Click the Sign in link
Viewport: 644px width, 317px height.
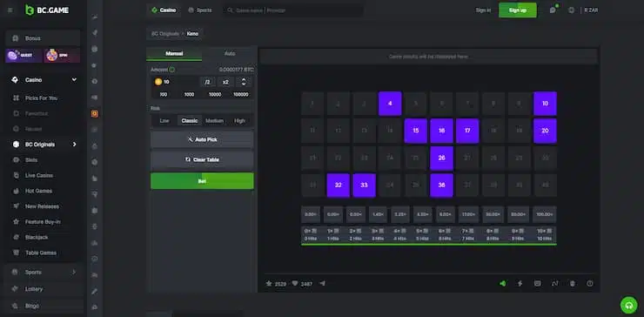(x=483, y=10)
